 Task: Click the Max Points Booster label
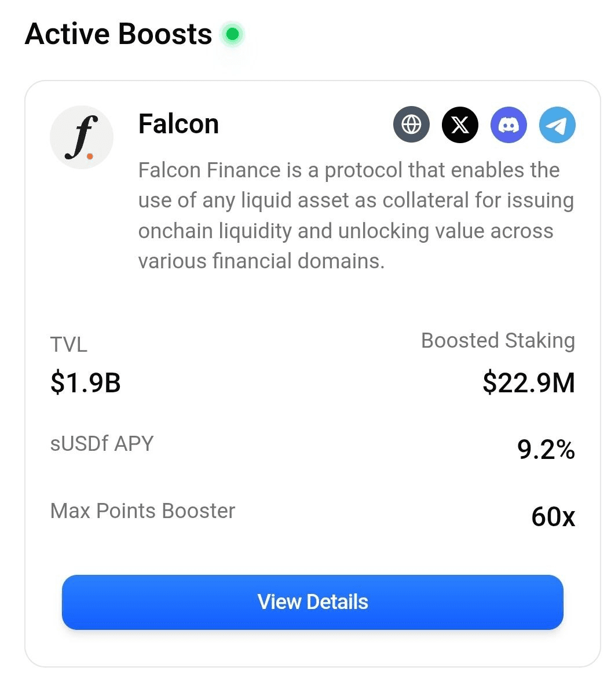click(x=142, y=511)
